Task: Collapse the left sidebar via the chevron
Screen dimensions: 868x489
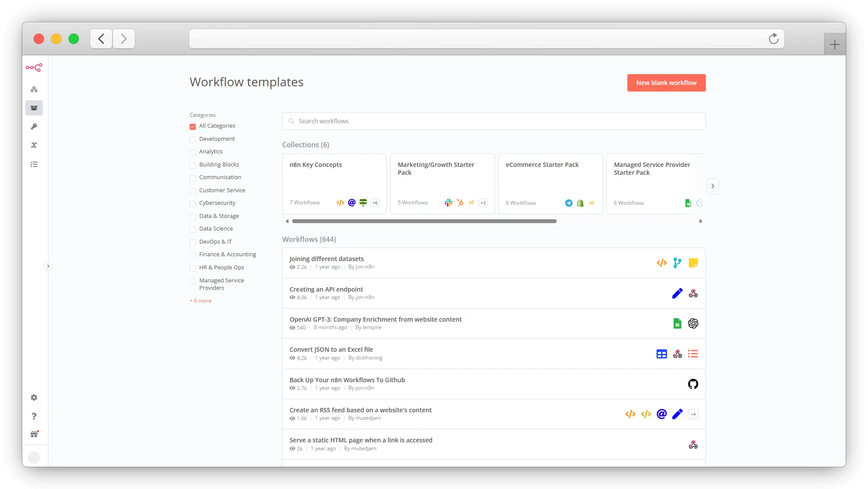Action: tap(48, 266)
